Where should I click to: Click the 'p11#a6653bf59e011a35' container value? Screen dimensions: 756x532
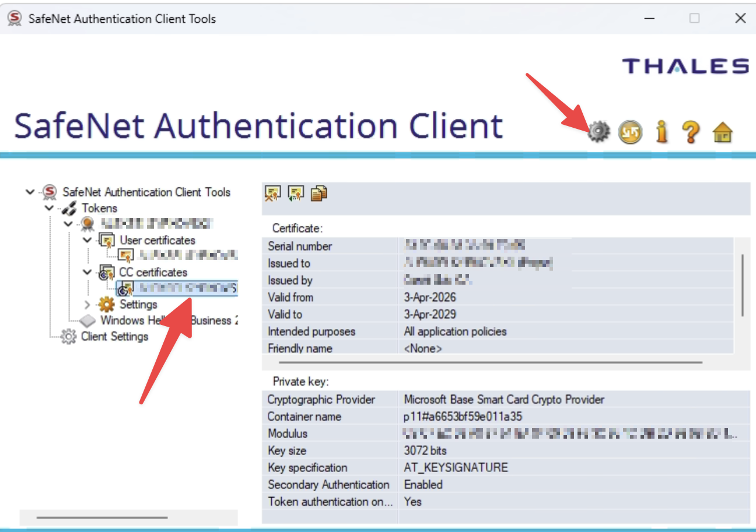coord(463,416)
